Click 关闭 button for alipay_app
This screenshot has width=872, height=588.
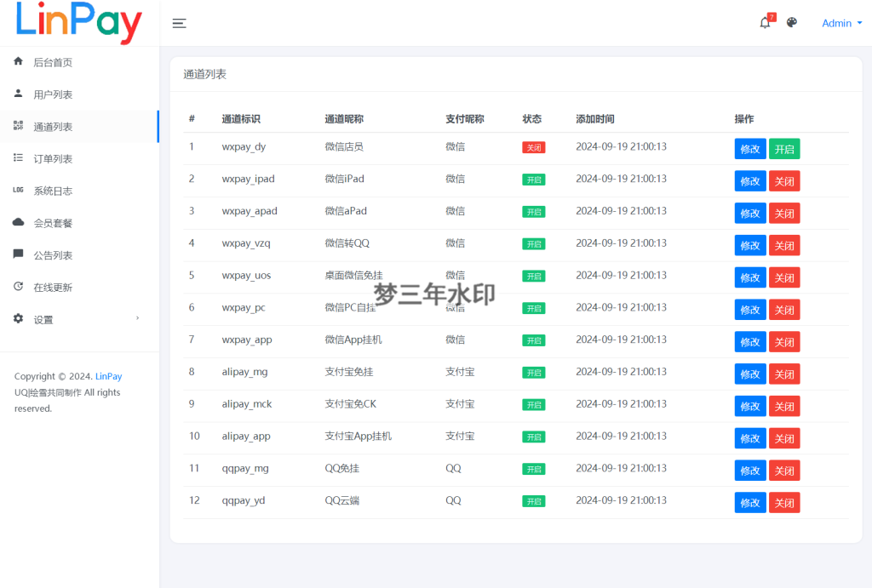pos(784,438)
